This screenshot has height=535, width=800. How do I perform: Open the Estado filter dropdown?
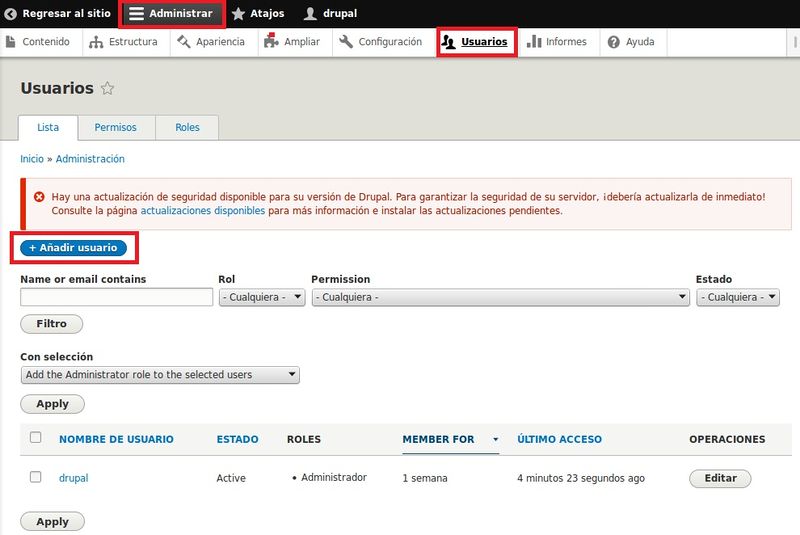(738, 297)
